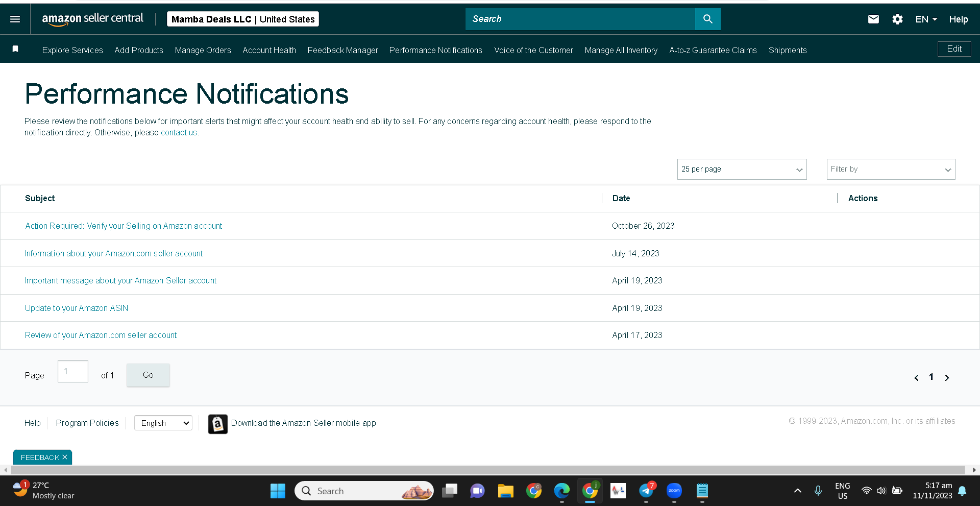
Task: Open the English footer language selector
Action: (x=163, y=423)
